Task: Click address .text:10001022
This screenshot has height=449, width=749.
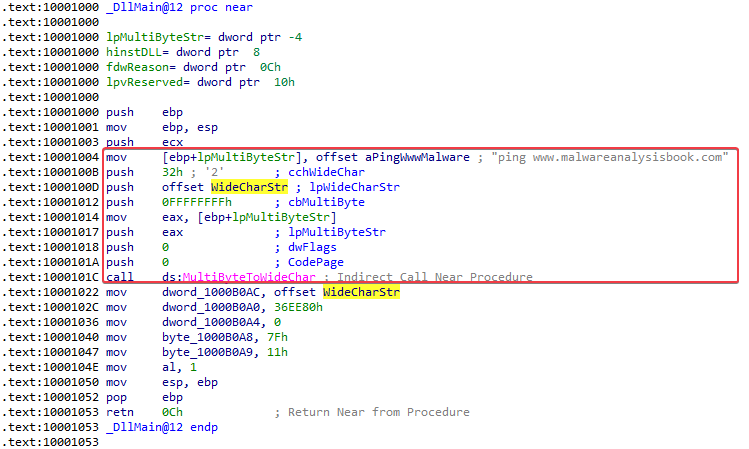Action: (x=50, y=292)
